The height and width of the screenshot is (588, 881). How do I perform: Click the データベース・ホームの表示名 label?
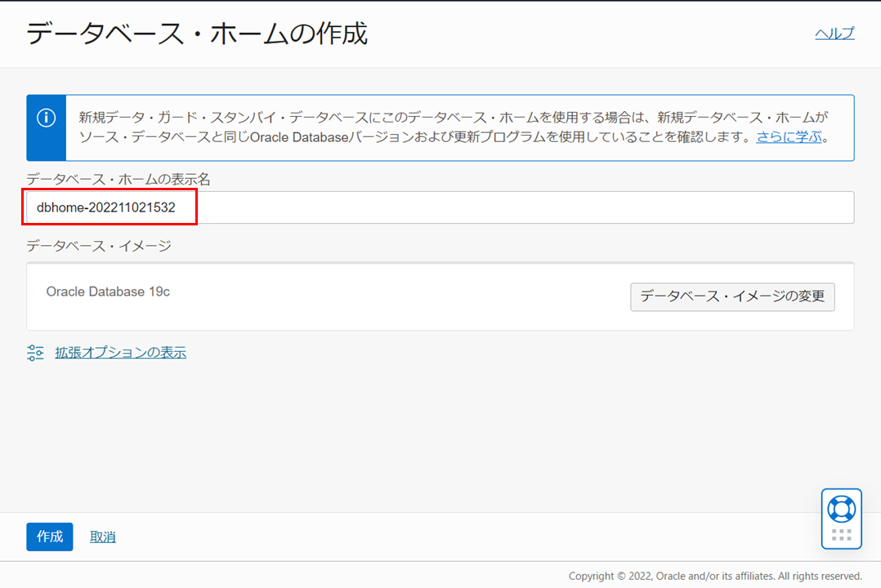click(119, 179)
